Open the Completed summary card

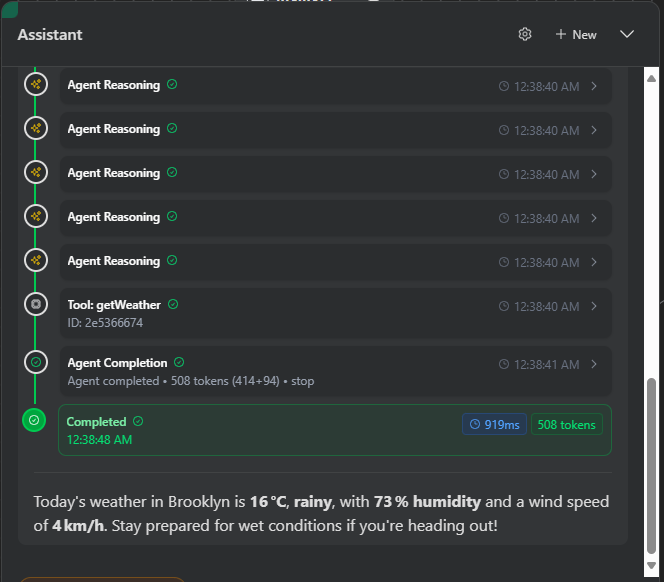(335, 430)
